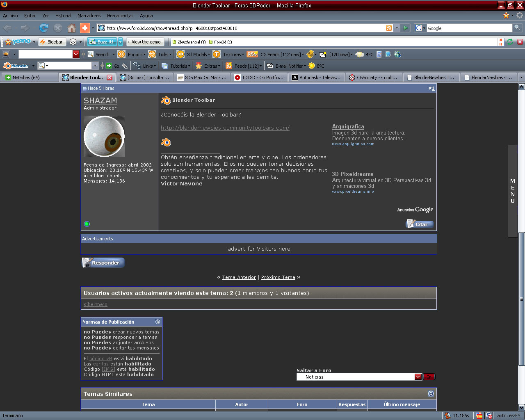Viewport: 525px width, 420px height.
Task: Click the Blender logo on Blender toolbar
Action: pyautogui.click(x=16, y=66)
